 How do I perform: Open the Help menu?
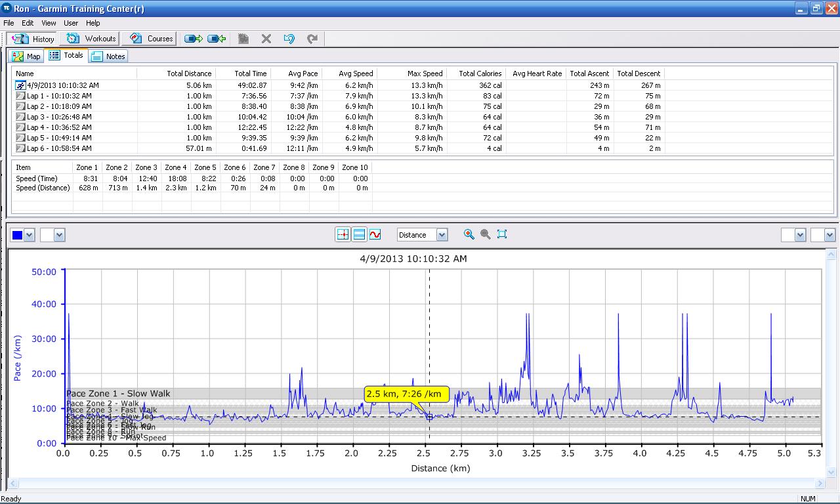[x=93, y=23]
